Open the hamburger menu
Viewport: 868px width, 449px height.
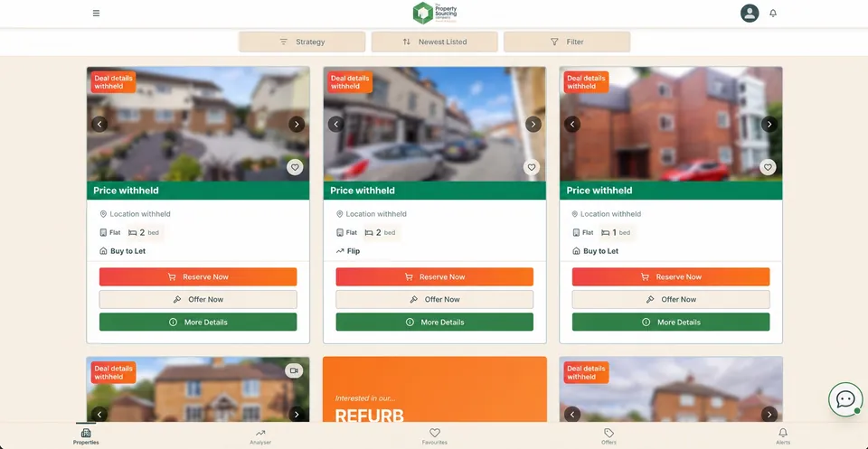click(97, 14)
